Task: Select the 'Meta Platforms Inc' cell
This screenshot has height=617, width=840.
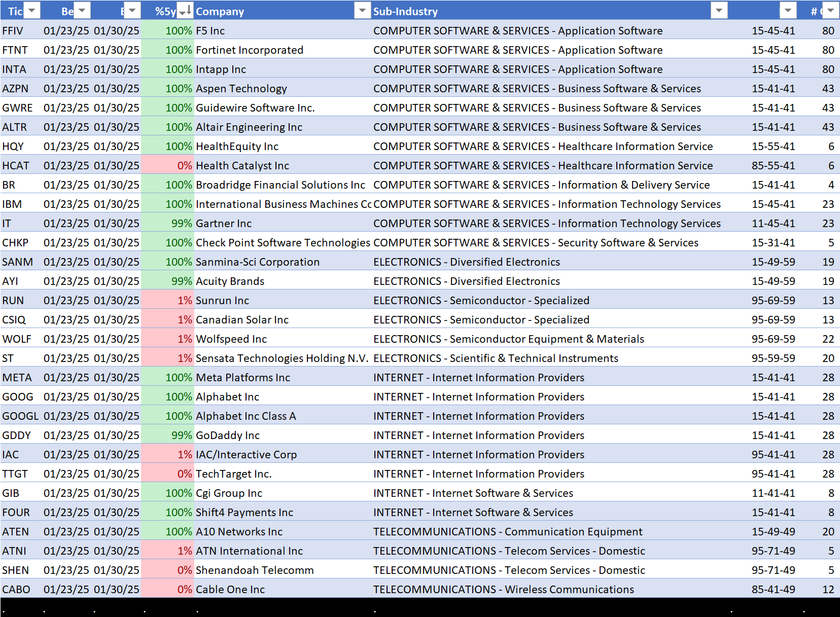Action: (283, 377)
